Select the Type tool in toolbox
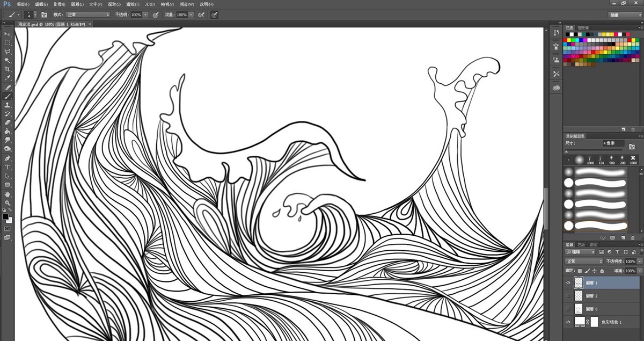 [x=8, y=167]
